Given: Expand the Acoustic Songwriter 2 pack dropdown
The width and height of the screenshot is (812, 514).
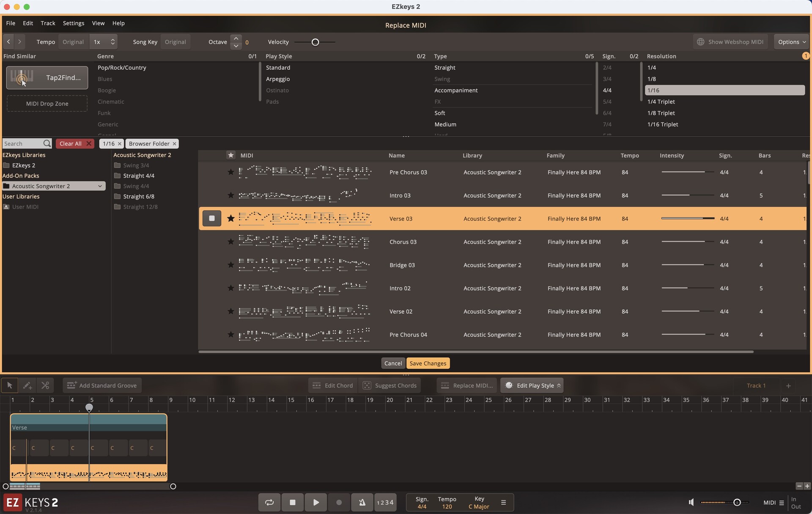Looking at the screenshot, I should [x=100, y=186].
